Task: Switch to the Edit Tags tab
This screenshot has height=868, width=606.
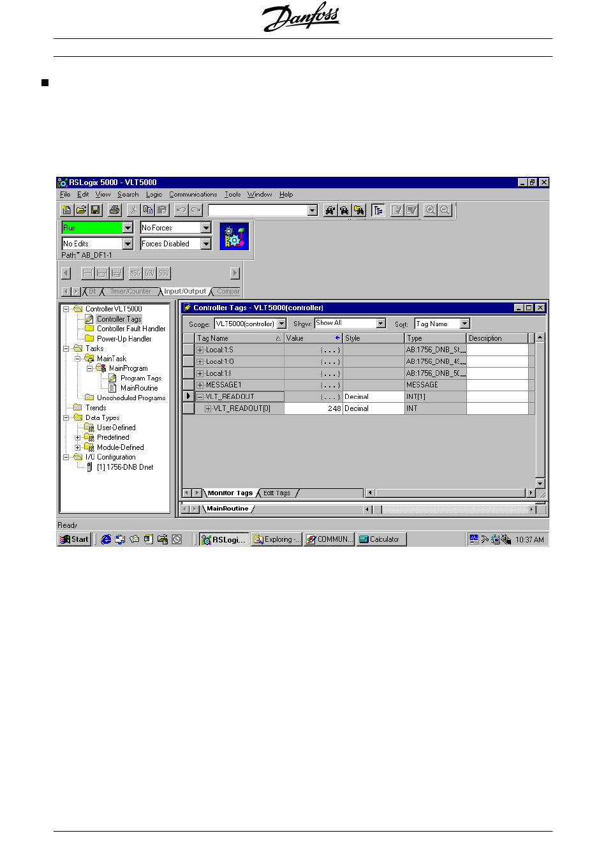Action: tap(277, 493)
